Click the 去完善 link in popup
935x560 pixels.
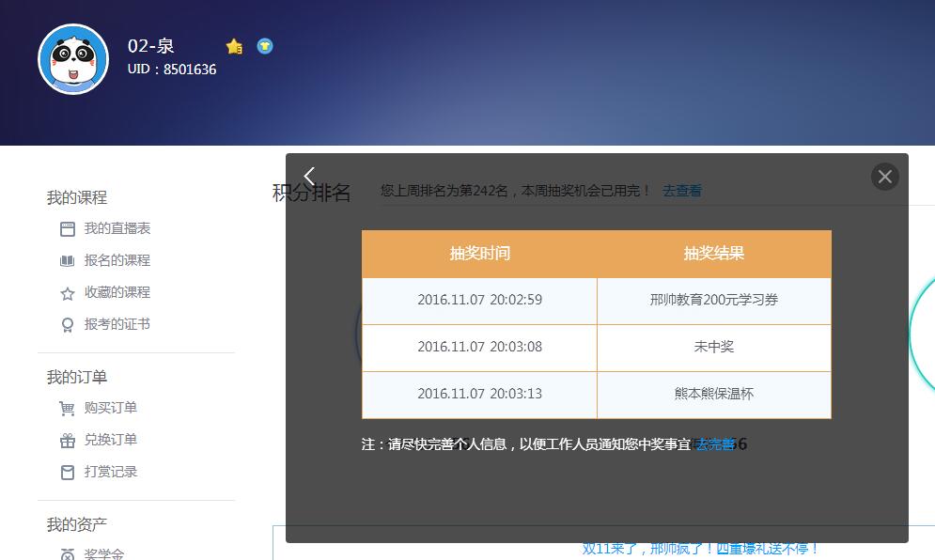coord(714,444)
